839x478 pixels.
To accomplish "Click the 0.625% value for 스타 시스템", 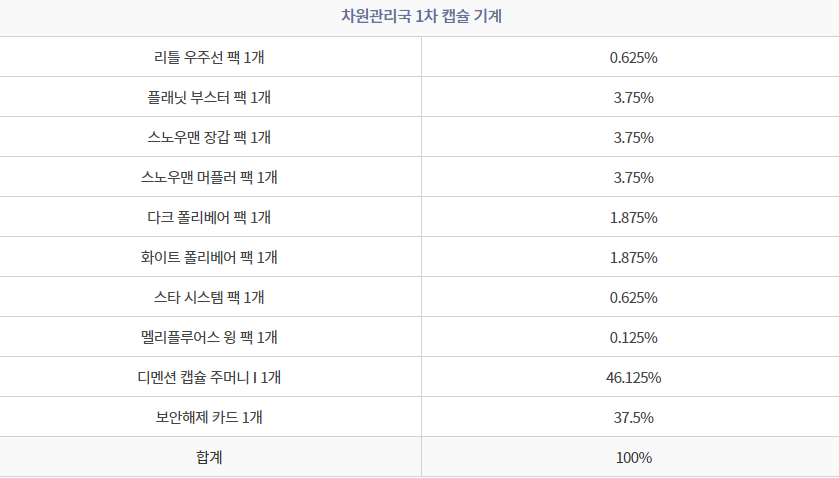I will (634, 298).
